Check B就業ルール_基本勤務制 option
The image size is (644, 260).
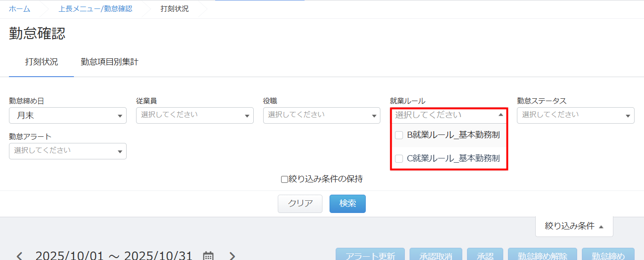399,135
